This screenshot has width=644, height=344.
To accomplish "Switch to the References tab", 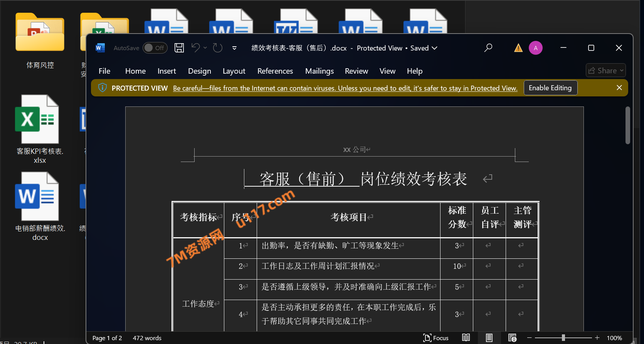I will point(275,71).
